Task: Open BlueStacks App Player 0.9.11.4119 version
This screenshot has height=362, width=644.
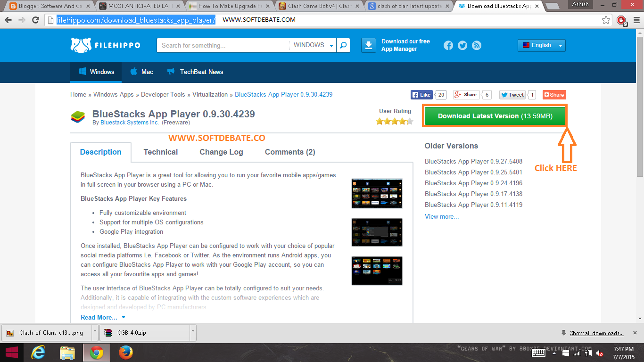Action: [x=473, y=205]
